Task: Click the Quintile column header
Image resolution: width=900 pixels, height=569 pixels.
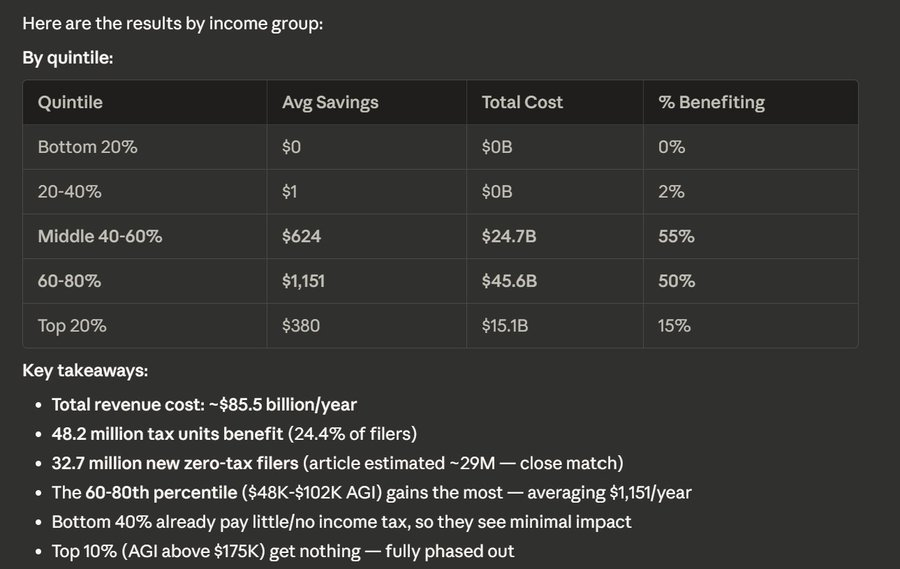Action: 70,102
